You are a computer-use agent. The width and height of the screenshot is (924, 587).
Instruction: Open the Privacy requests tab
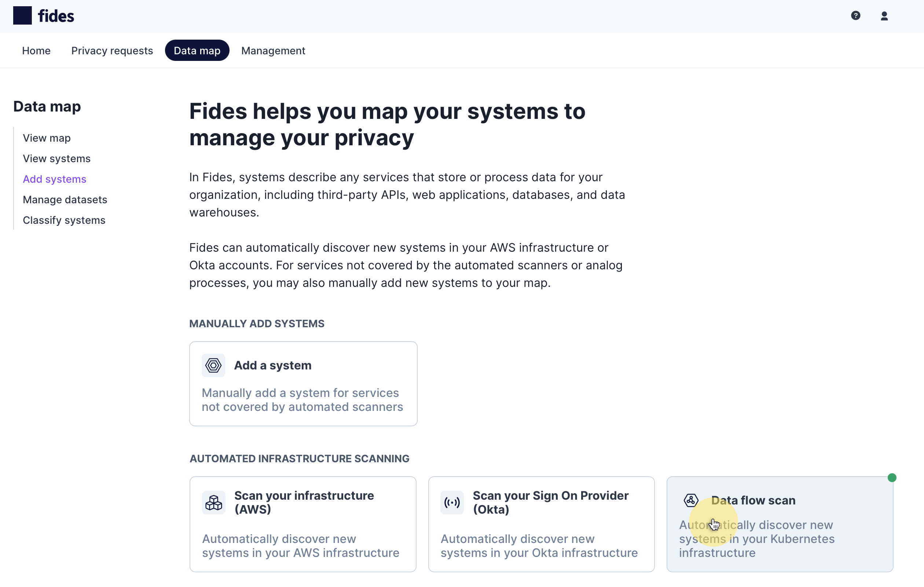(112, 50)
